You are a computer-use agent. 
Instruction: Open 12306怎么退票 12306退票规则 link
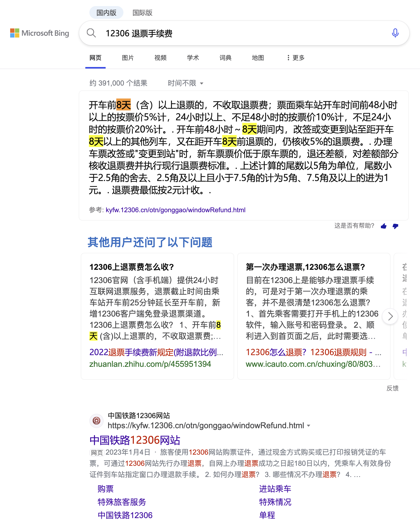pos(313,352)
